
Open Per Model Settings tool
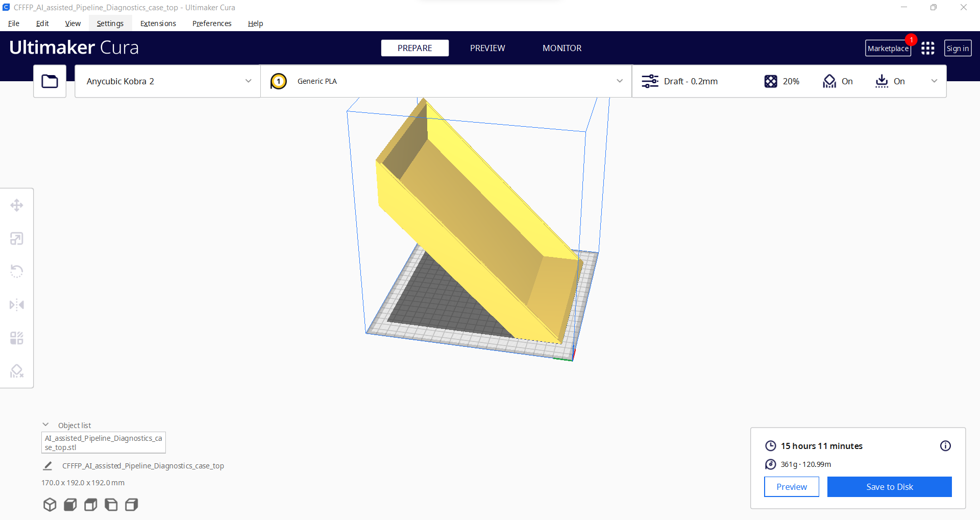point(16,338)
